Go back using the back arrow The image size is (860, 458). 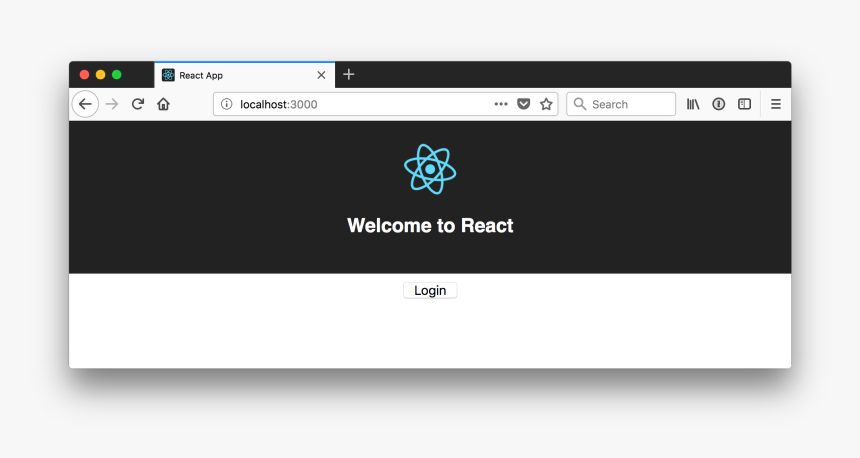(85, 104)
